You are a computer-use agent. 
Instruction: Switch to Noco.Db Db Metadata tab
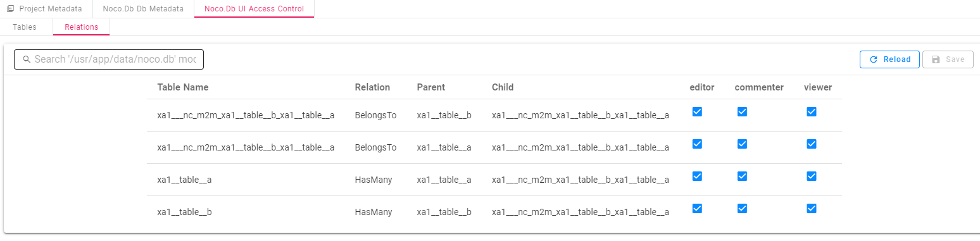click(x=143, y=9)
